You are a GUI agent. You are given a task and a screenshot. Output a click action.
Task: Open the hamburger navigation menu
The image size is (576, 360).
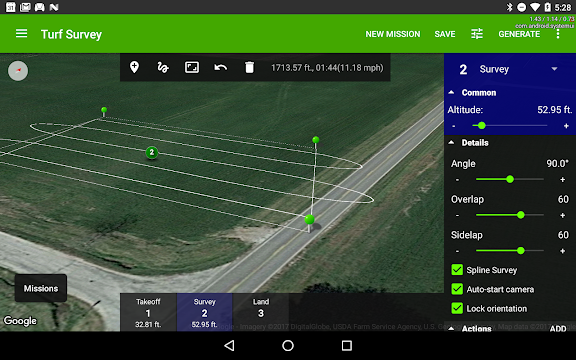pyautogui.click(x=21, y=34)
